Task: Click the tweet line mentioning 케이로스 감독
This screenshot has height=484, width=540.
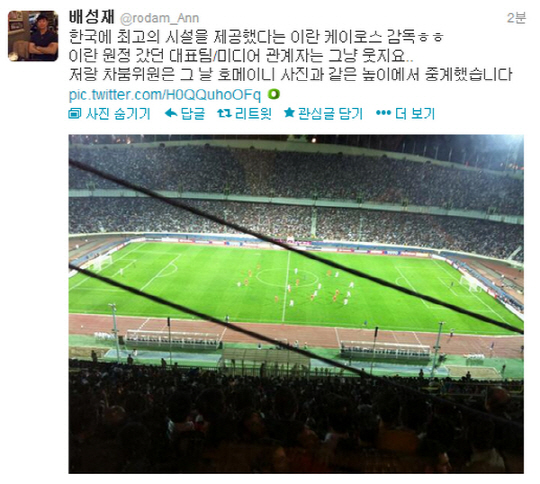Action: (x=256, y=37)
